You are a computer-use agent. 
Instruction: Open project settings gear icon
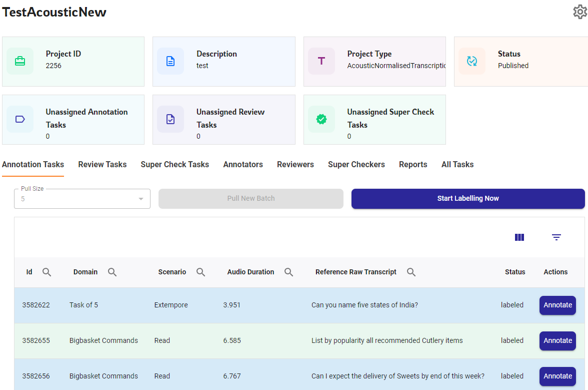pos(580,12)
